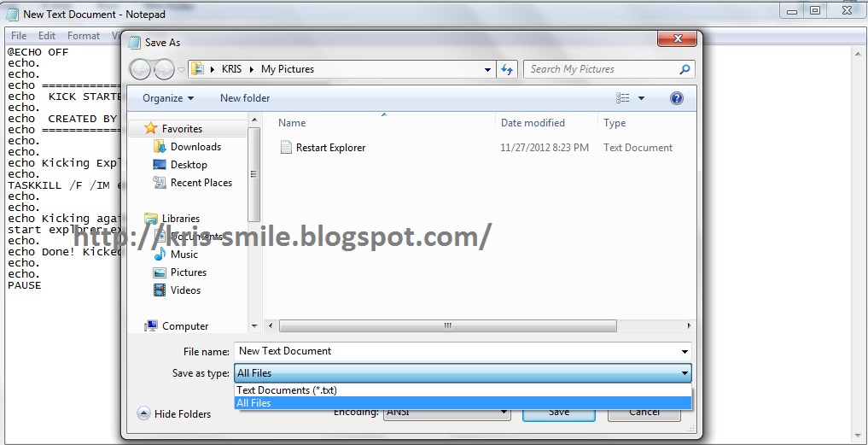Click the New folder button

tap(245, 98)
